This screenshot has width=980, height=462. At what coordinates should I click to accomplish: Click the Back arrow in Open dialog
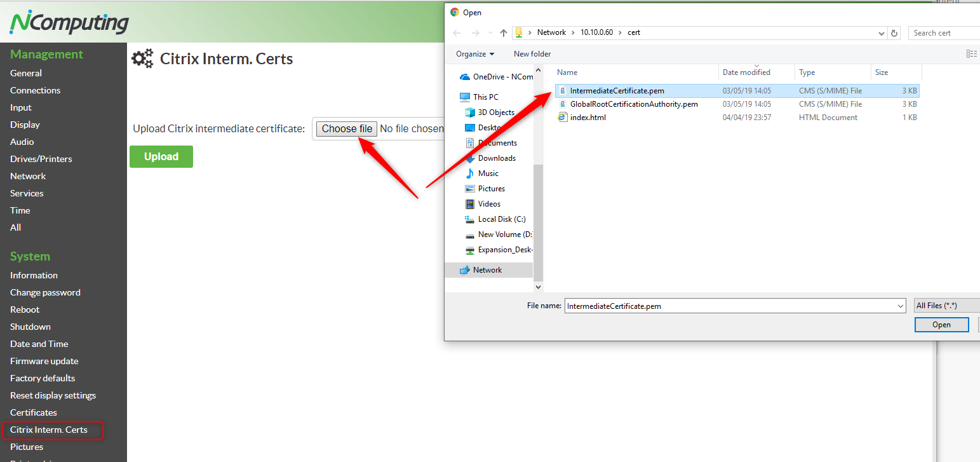pos(457,33)
